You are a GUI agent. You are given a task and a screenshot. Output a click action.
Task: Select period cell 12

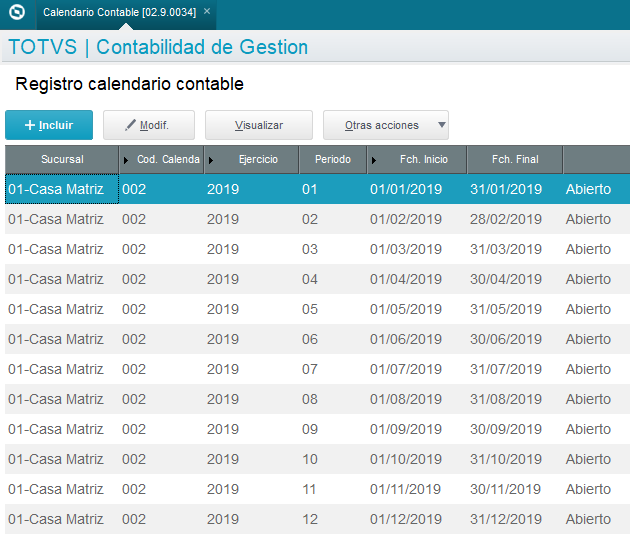[x=310, y=519]
